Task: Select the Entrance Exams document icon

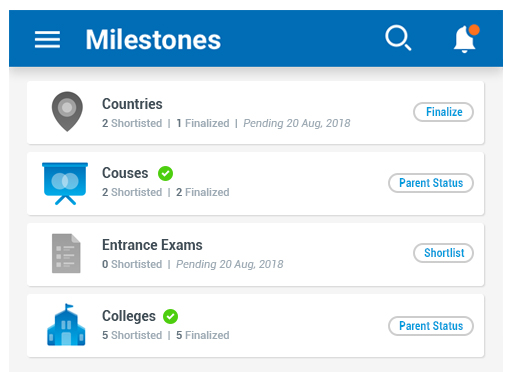Action: click(x=66, y=253)
